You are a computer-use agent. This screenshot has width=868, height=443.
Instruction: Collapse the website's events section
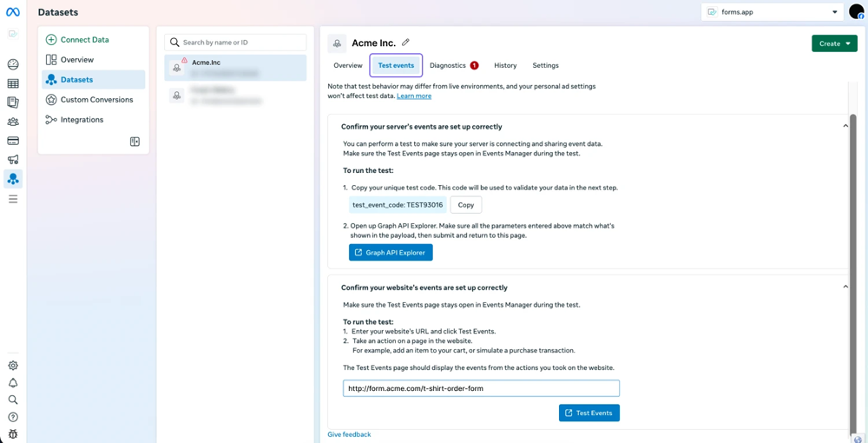[x=845, y=287]
